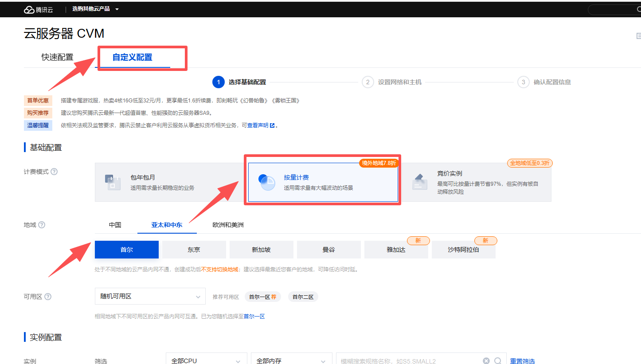Click the help icon beside 地域
The image size is (641, 364).
[x=42, y=225]
